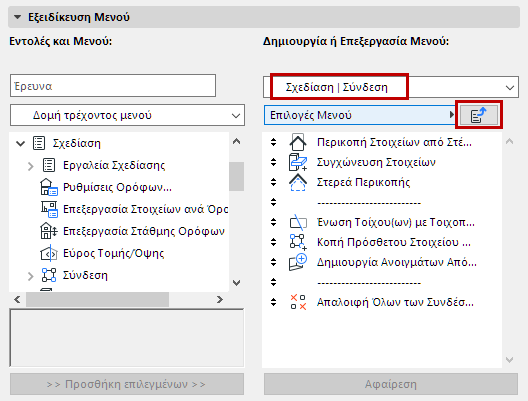This screenshot has height=401, width=528.
Task: Click up arrow of right list scrollbar
Action: tap(509, 142)
